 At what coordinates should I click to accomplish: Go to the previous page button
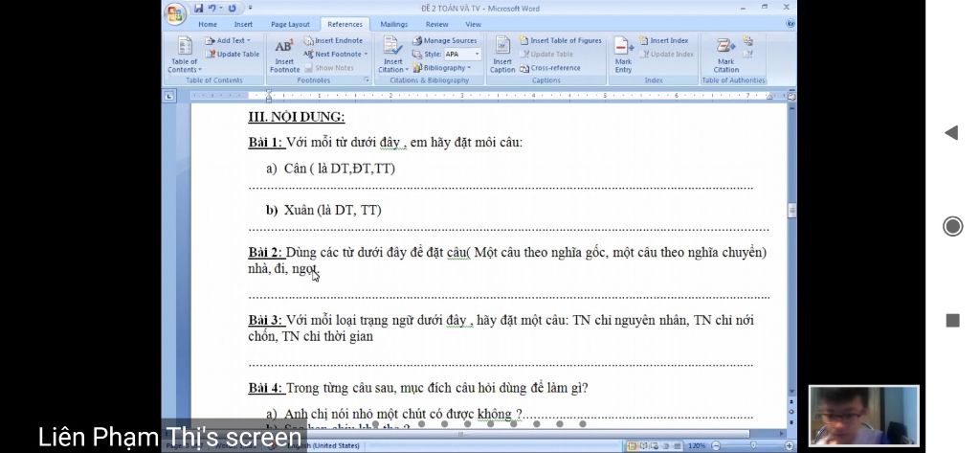791,401
